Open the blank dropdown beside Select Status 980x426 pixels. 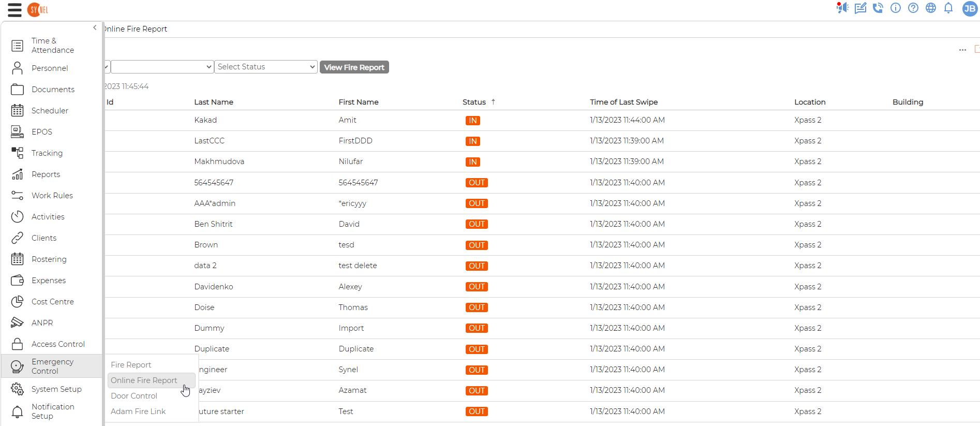pos(162,67)
